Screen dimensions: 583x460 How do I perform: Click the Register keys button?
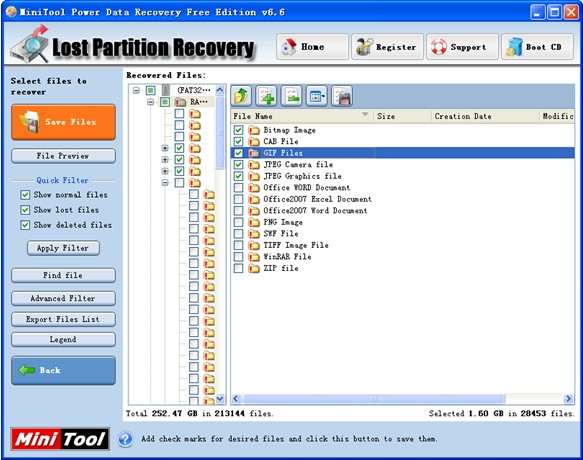[x=387, y=47]
